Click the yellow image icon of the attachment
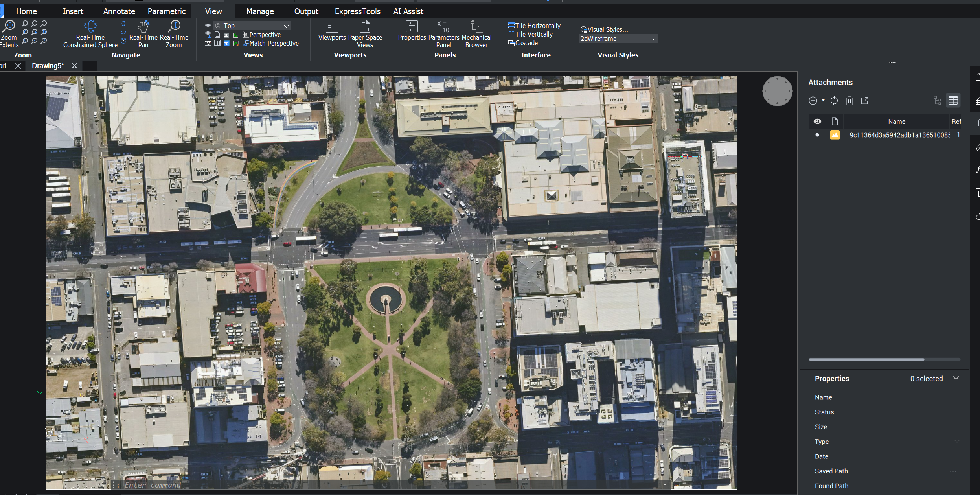980x495 pixels. (x=835, y=135)
